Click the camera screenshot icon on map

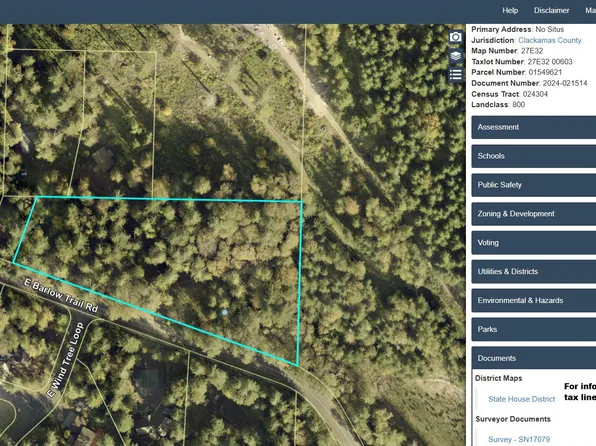click(x=455, y=37)
